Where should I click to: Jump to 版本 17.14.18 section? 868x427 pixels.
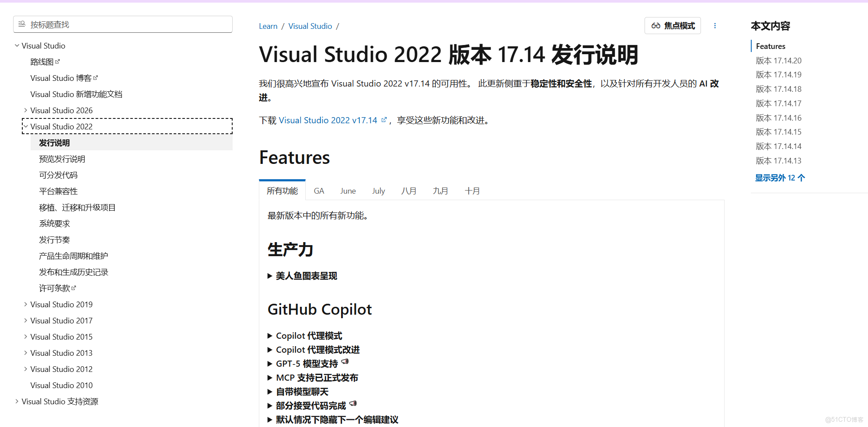click(x=778, y=89)
